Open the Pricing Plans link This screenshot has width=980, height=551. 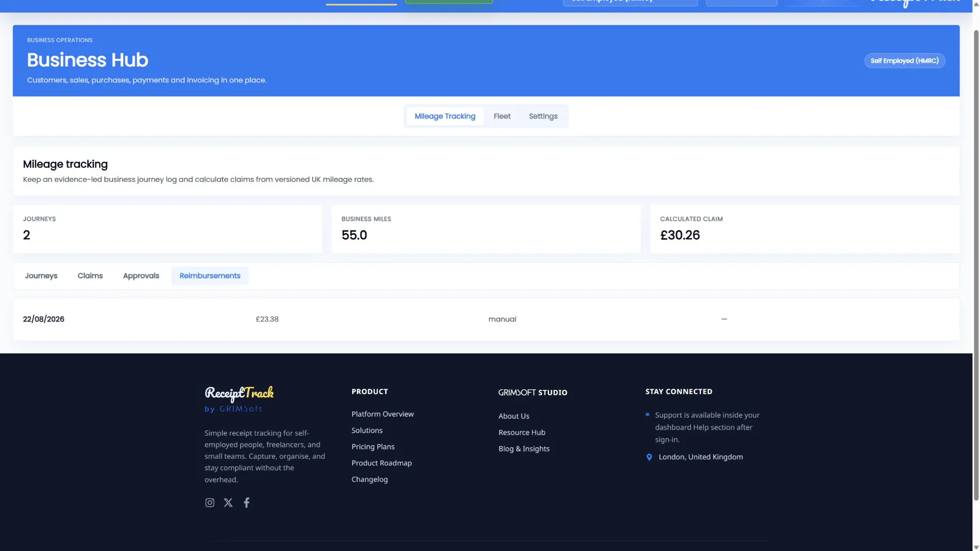click(x=373, y=446)
